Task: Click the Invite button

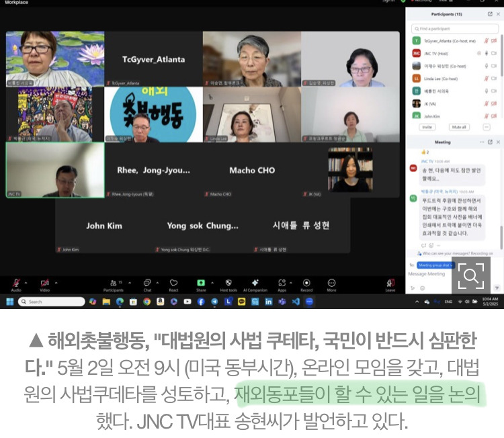Action: (x=427, y=127)
